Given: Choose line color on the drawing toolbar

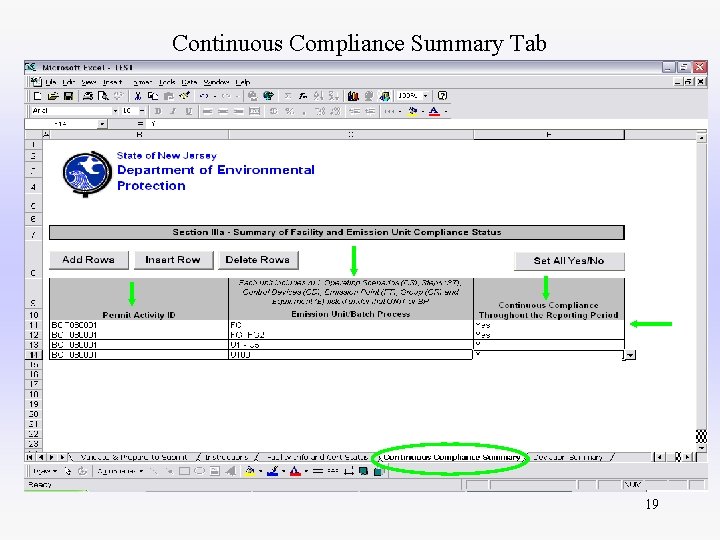Looking at the screenshot, I should (x=273, y=471).
